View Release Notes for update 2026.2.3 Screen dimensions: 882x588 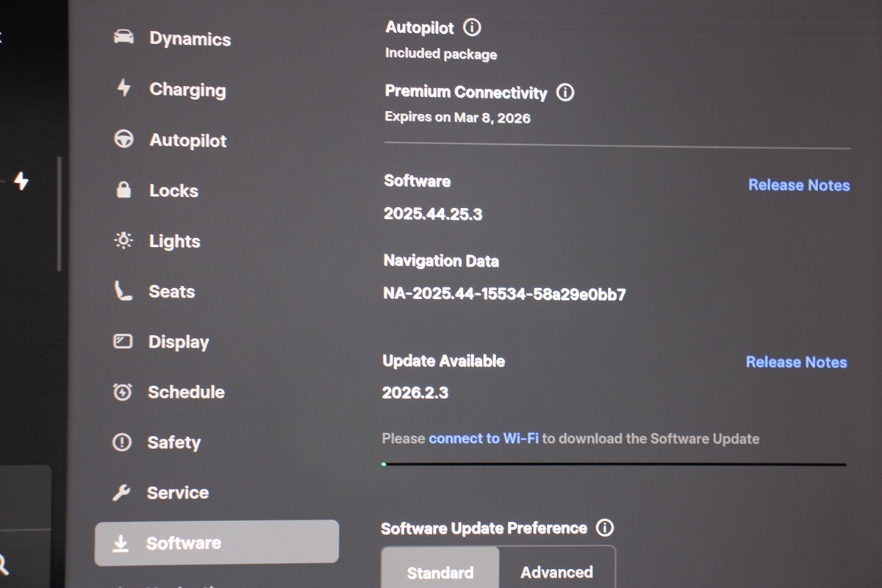796,362
